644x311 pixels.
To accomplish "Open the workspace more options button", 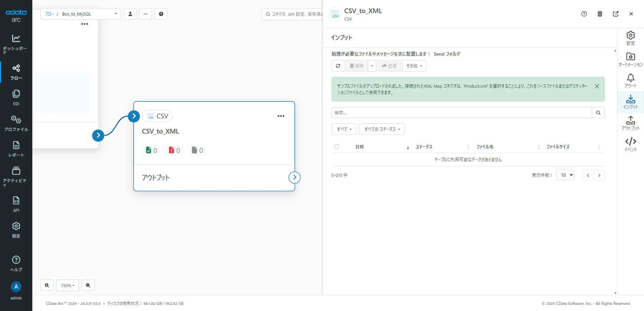I will 146,14.
